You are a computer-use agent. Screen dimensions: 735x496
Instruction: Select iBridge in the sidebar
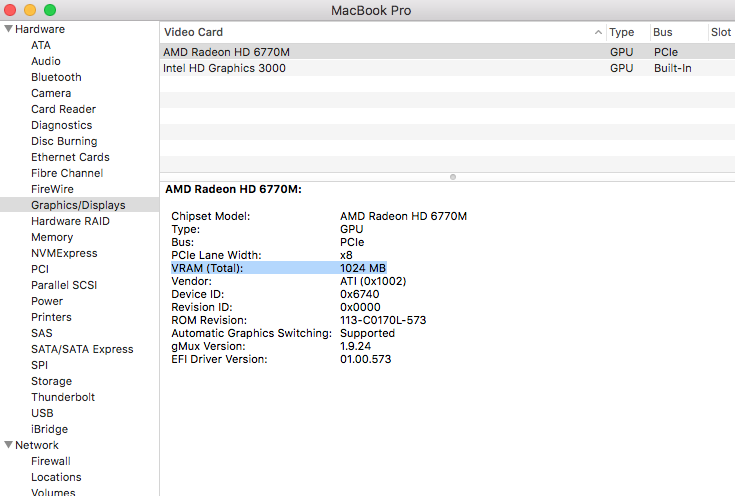(49, 429)
